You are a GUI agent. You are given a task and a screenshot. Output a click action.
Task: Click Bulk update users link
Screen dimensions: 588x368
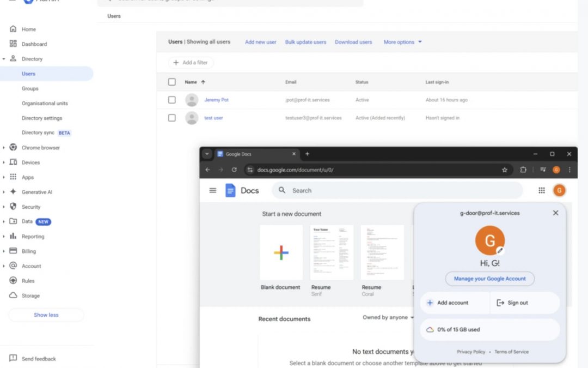coord(305,42)
